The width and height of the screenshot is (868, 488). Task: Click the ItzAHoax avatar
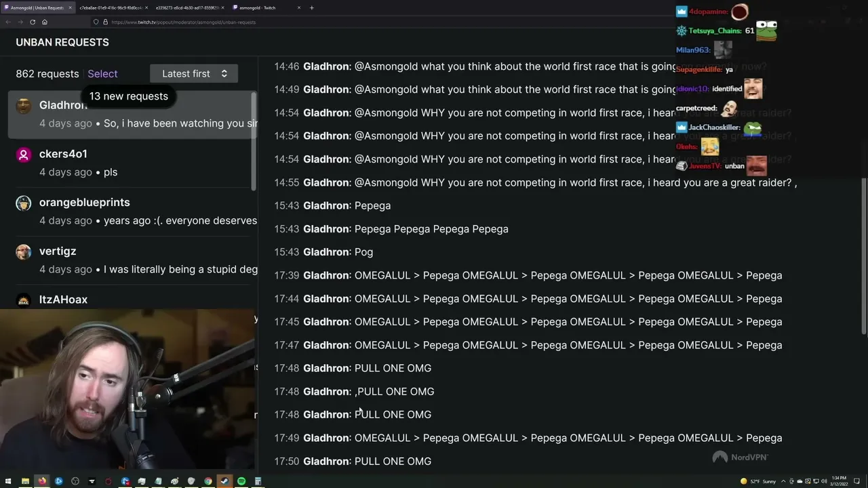[x=24, y=301]
